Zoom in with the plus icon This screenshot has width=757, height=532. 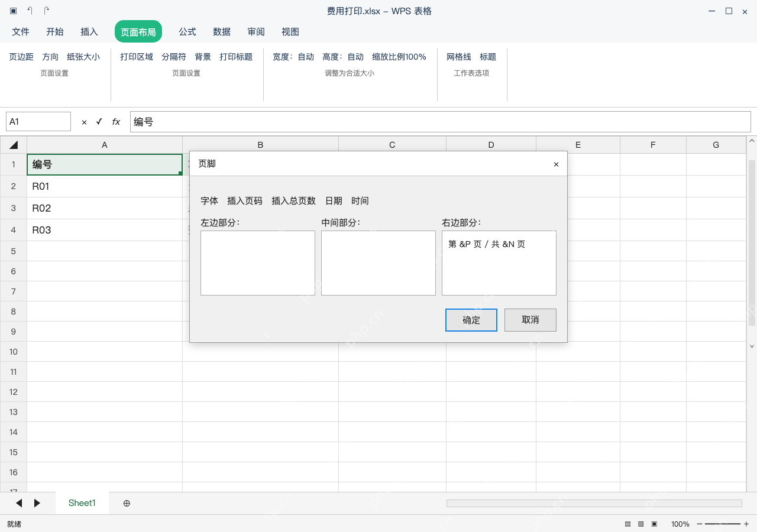tap(746, 524)
